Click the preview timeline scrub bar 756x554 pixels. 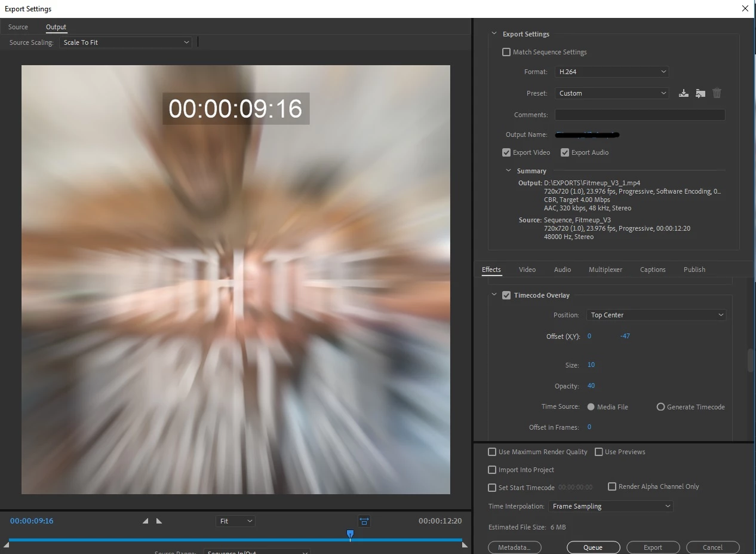(x=235, y=540)
